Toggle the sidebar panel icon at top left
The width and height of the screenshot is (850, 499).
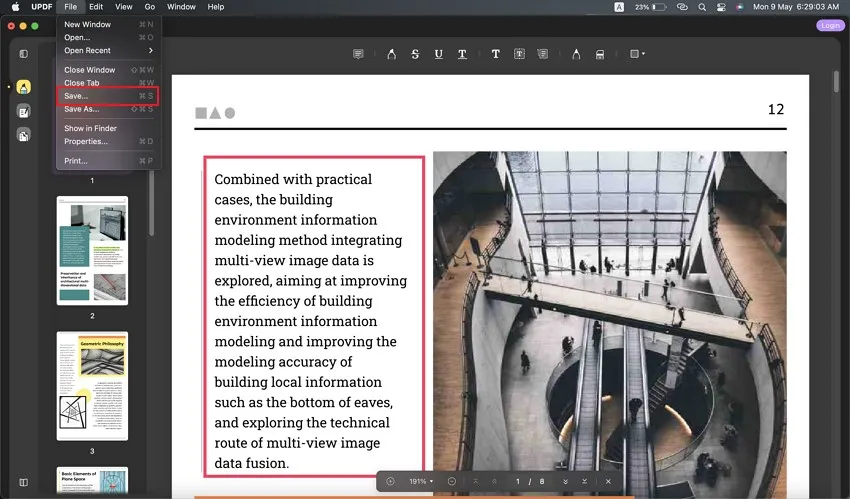[x=23, y=54]
